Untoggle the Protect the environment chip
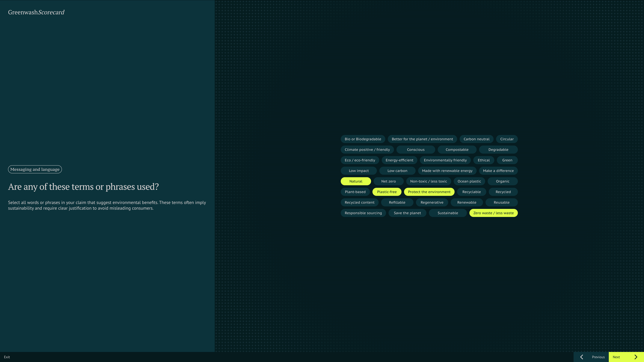This screenshot has height=362, width=644. tap(429, 192)
